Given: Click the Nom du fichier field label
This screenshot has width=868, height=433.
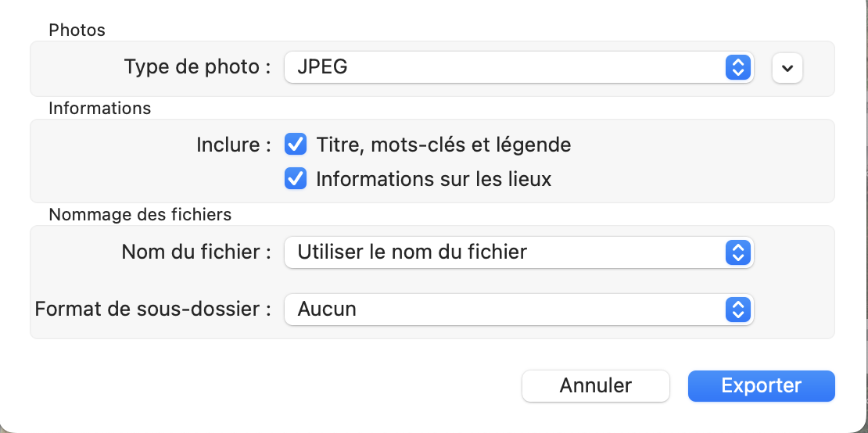Looking at the screenshot, I should tap(196, 252).
